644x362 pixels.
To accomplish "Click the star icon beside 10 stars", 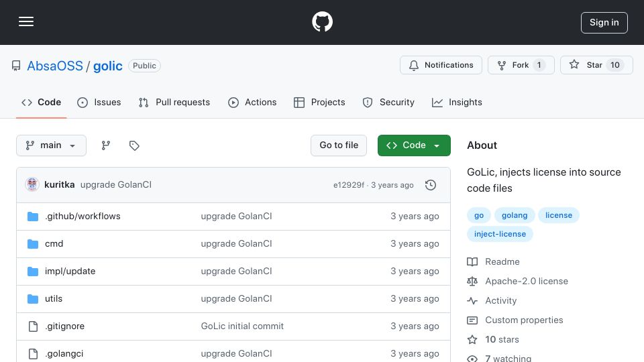I will pyautogui.click(x=472, y=339).
